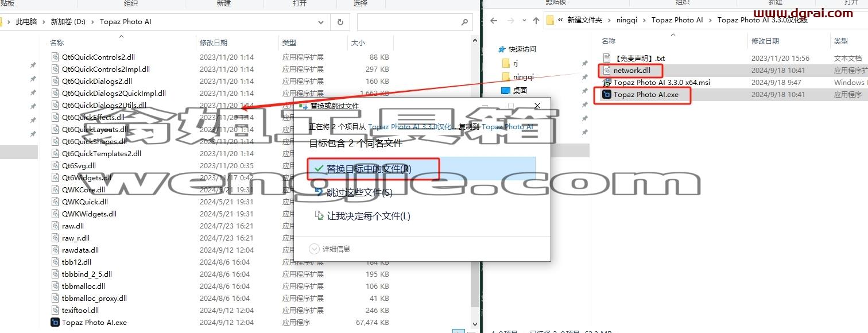Click 新建文件夹 breadcrumb in right window
Screen dimensions: 868x333
pos(584,20)
